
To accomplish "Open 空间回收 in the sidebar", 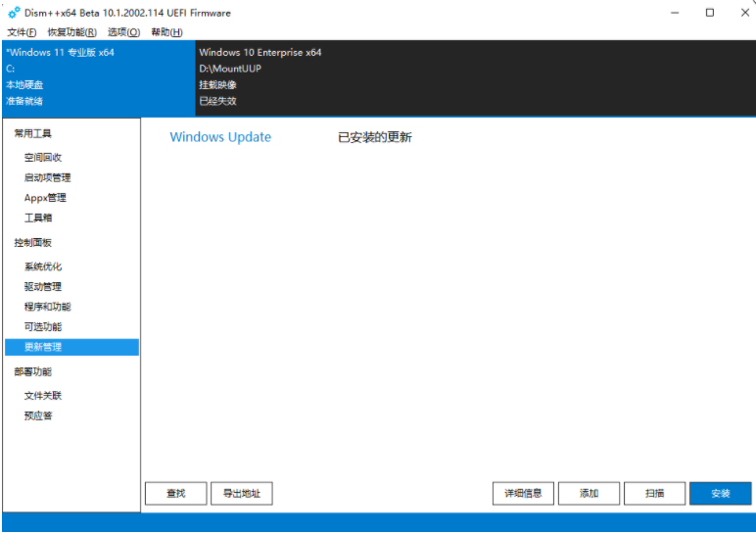I will pyautogui.click(x=43, y=157).
